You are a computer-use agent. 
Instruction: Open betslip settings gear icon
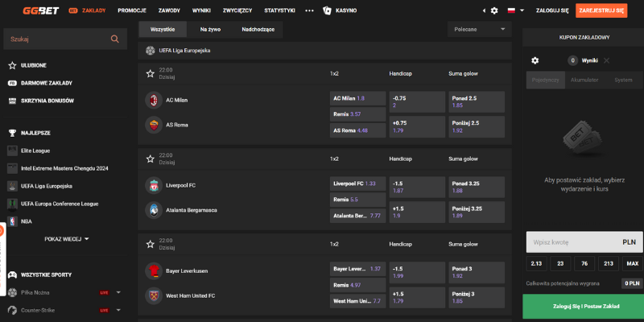point(535,60)
